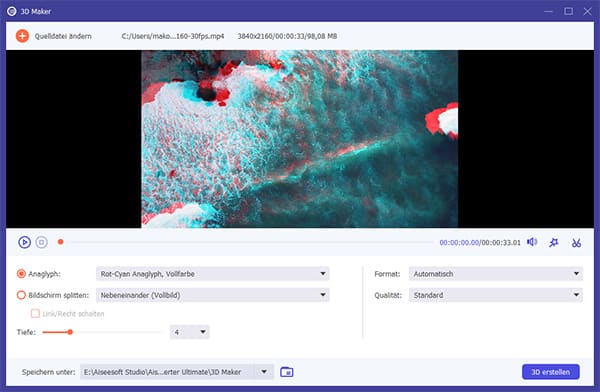This screenshot has width=600, height=392.
Task: Click the Tiefe depth slider handle
Action: (x=70, y=332)
